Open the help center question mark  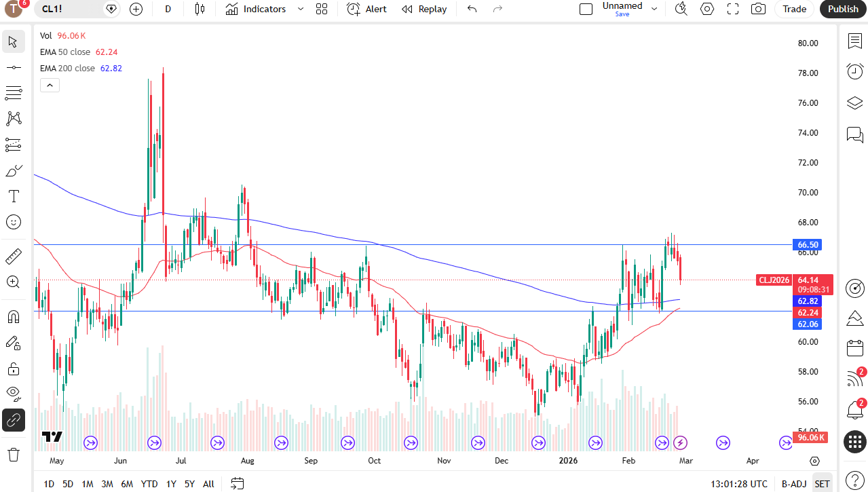[854, 480]
